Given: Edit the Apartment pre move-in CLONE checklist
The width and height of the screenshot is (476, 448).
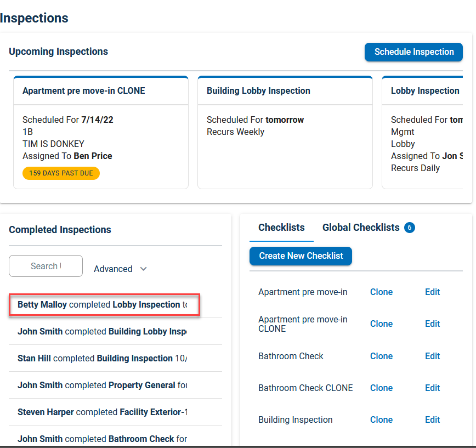Looking at the screenshot, I should tap(432, 324).
